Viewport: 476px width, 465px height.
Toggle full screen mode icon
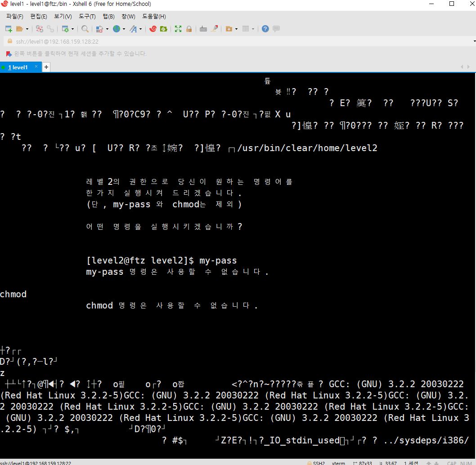coord(178,29)
